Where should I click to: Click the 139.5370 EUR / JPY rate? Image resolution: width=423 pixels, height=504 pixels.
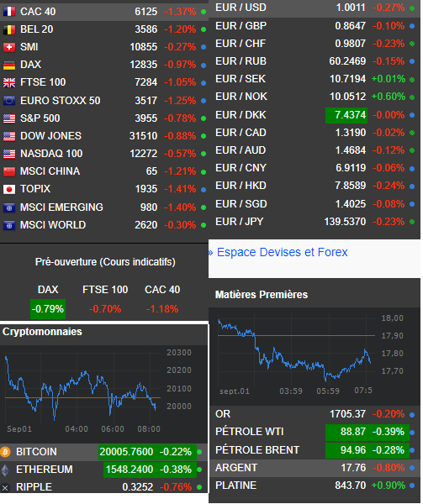coord(345,222)
